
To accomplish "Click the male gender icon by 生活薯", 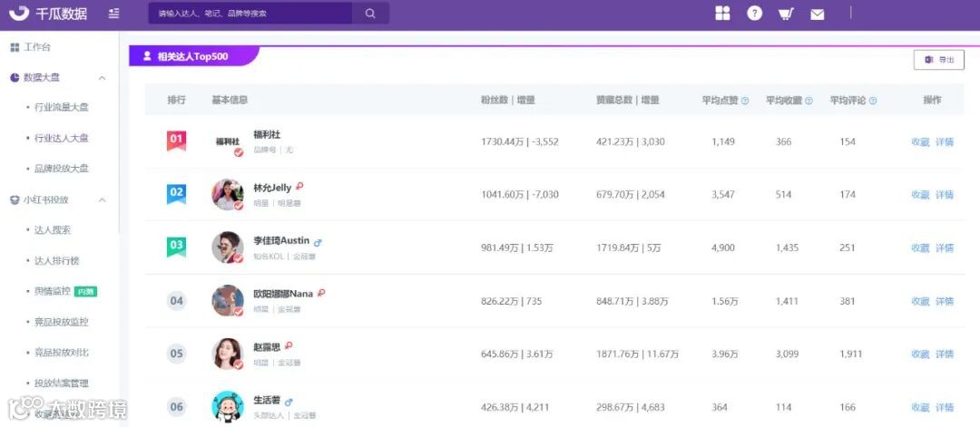I will tap(289, 402).
